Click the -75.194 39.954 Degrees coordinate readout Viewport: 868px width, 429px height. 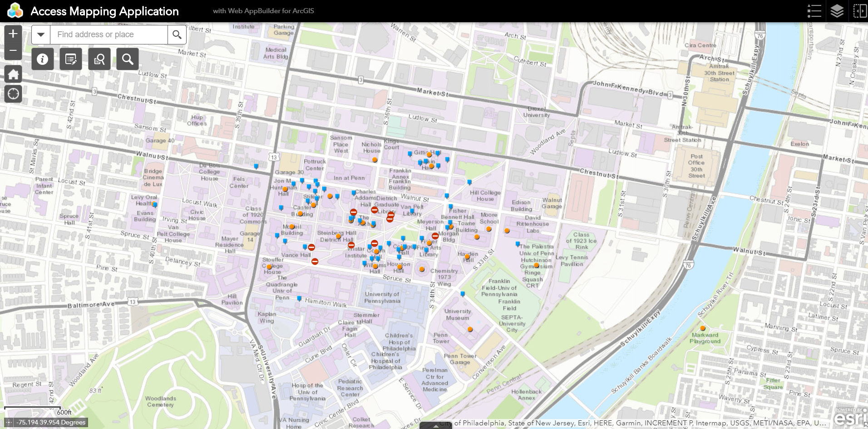(x=51, y=423)
